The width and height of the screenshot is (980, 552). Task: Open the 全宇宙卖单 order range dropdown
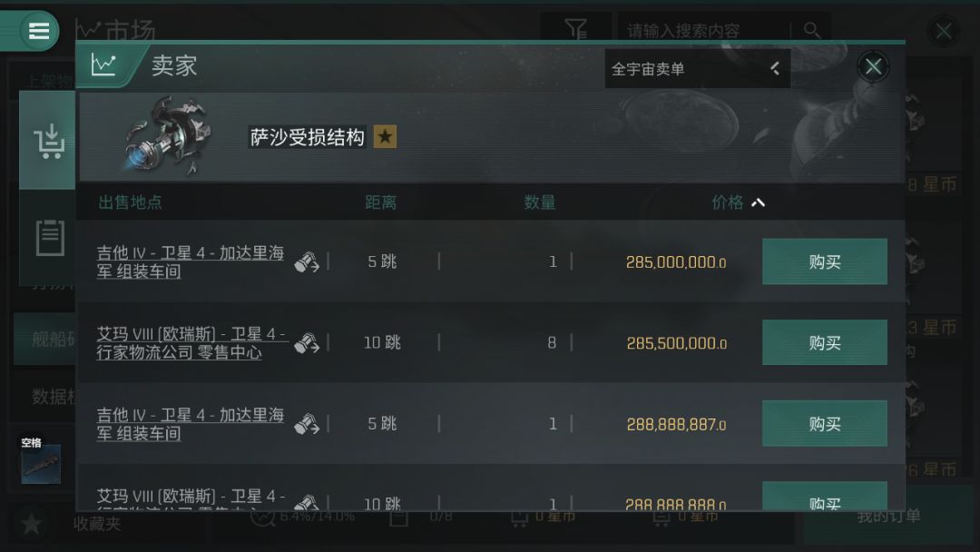tap(698, 68)
